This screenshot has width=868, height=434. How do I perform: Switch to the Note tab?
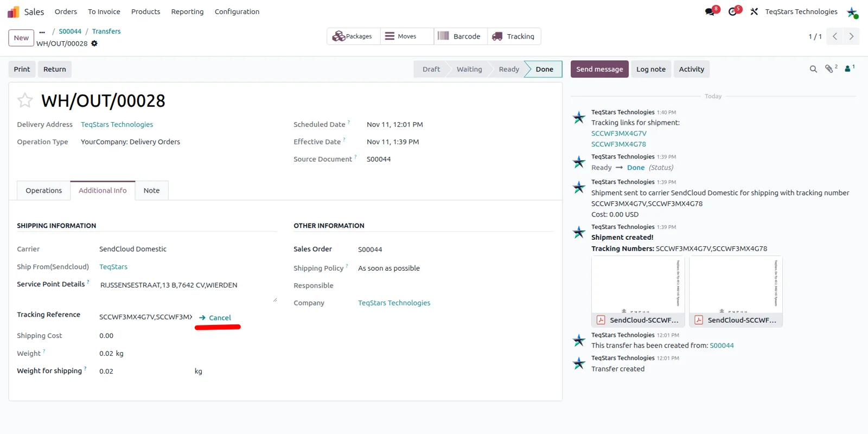tap(151, 190)
